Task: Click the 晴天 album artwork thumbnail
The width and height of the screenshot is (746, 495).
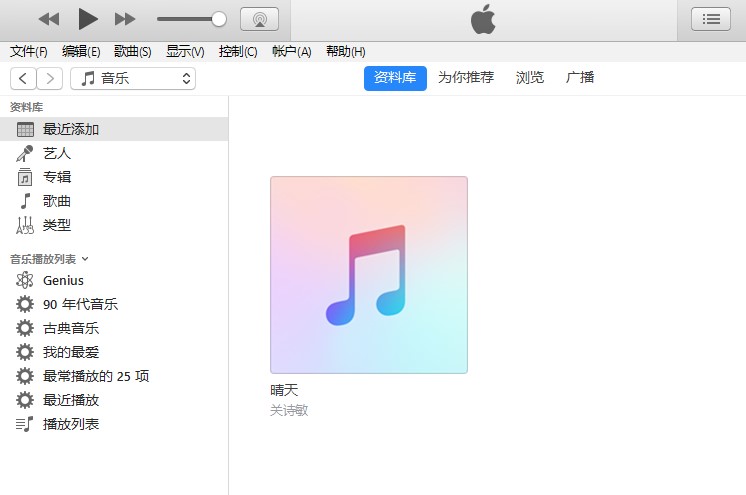Action: [369, 275]
